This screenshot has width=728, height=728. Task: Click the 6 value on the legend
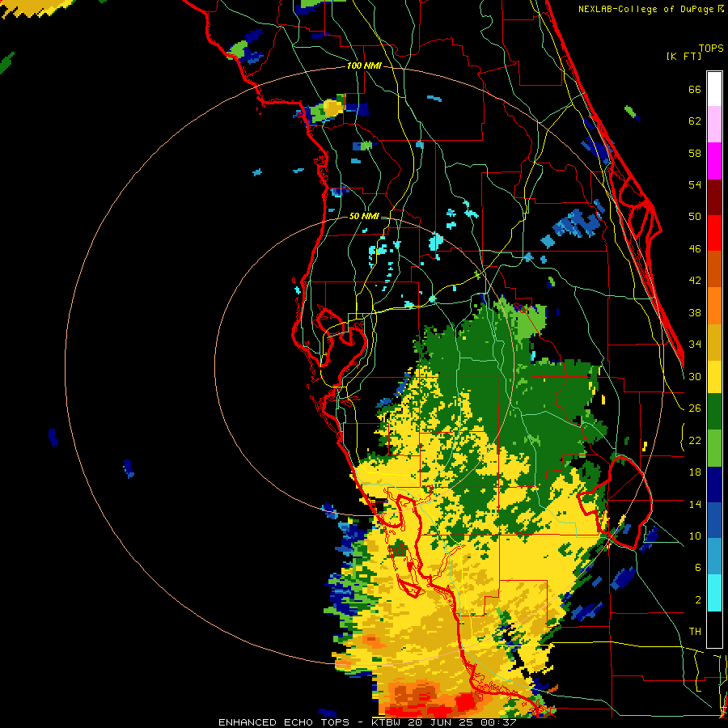click(697, 568)
